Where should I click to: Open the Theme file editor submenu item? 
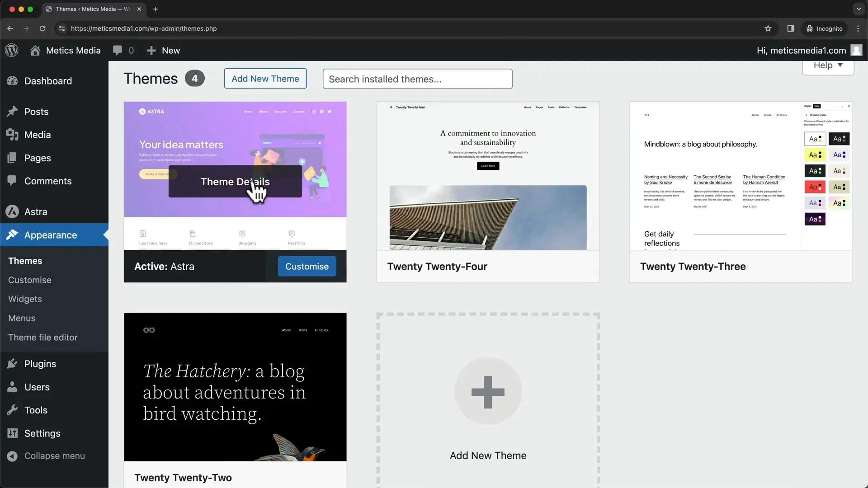point(43,338)
